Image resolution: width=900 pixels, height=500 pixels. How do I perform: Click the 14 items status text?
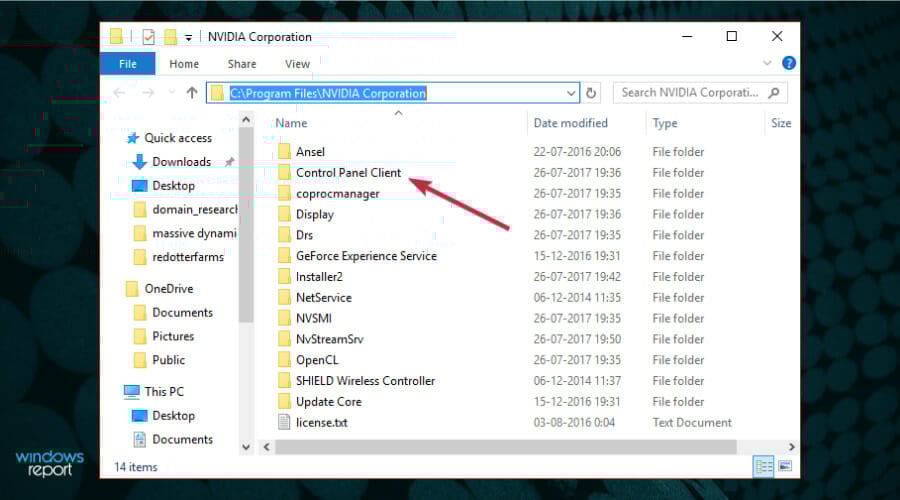coord(135,467)
